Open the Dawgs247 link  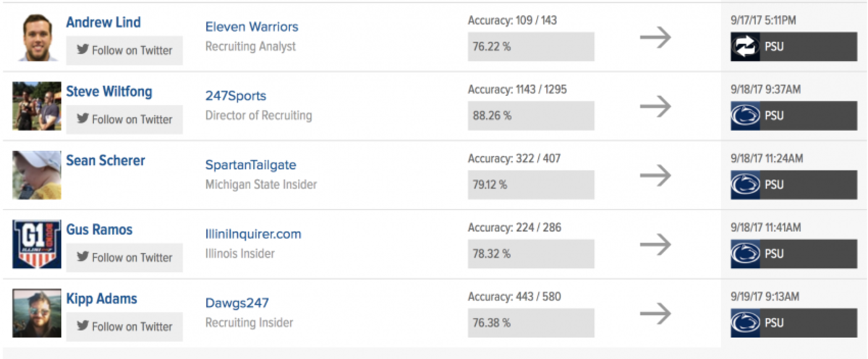click(237, 303)
